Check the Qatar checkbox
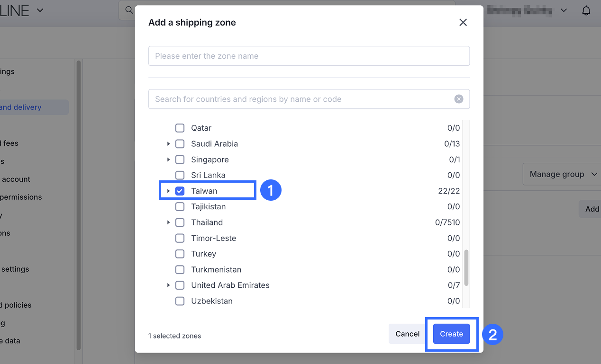 click(180, 128)
